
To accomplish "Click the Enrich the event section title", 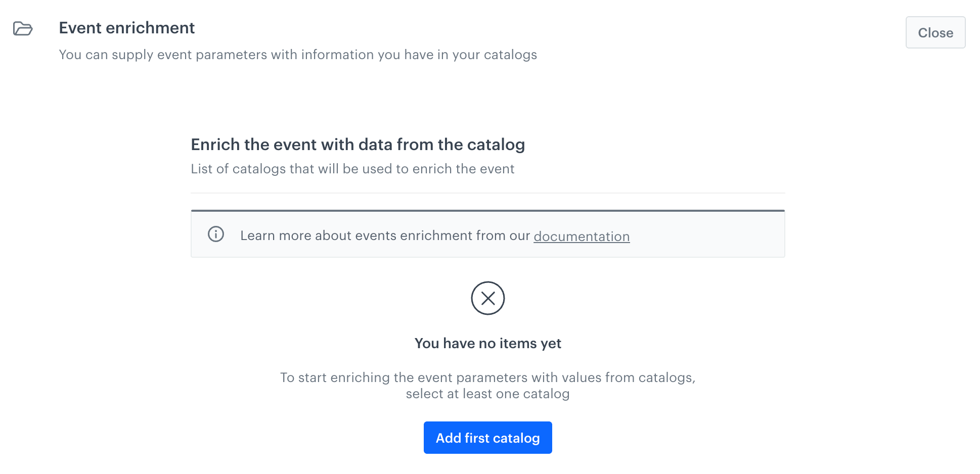I will (358, 145).
